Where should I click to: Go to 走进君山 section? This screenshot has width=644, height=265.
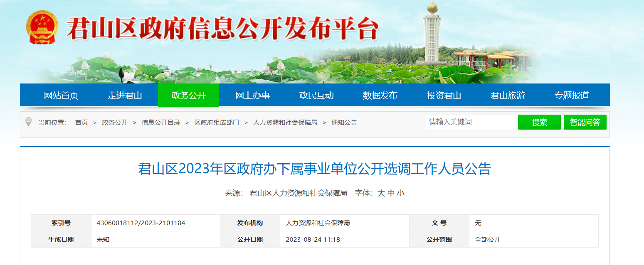(125, 96)
